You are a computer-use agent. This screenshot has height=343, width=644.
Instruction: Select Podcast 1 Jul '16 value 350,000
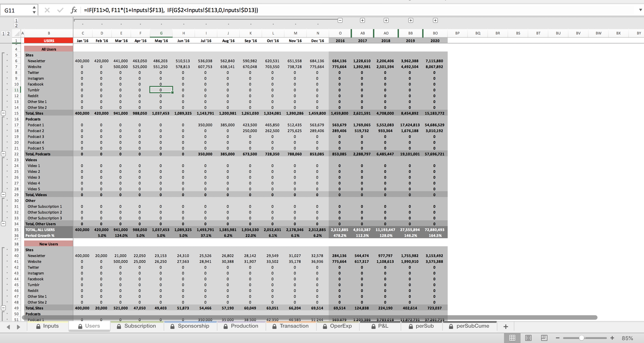205,125
